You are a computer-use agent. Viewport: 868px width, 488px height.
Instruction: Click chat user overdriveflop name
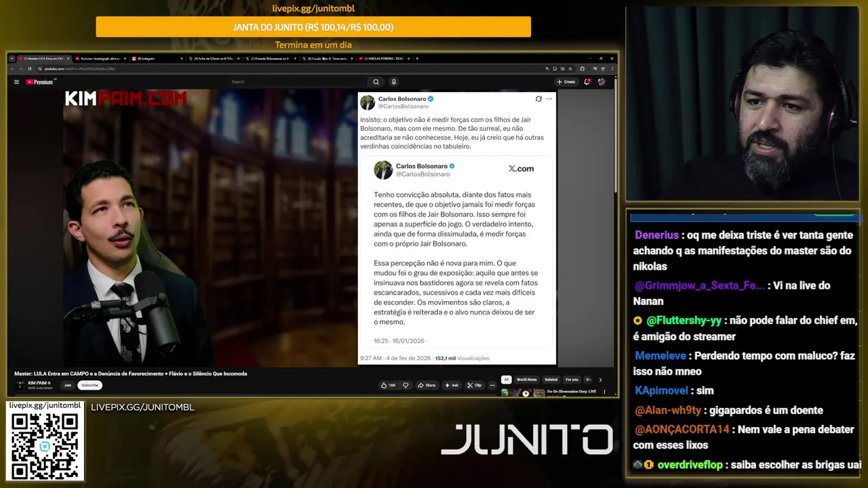(x=690, y=465)
